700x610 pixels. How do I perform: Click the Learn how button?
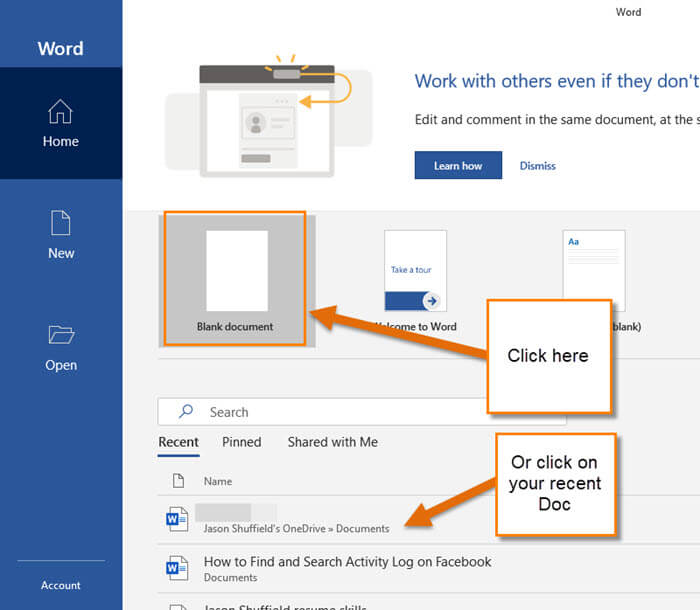point(458,165)
